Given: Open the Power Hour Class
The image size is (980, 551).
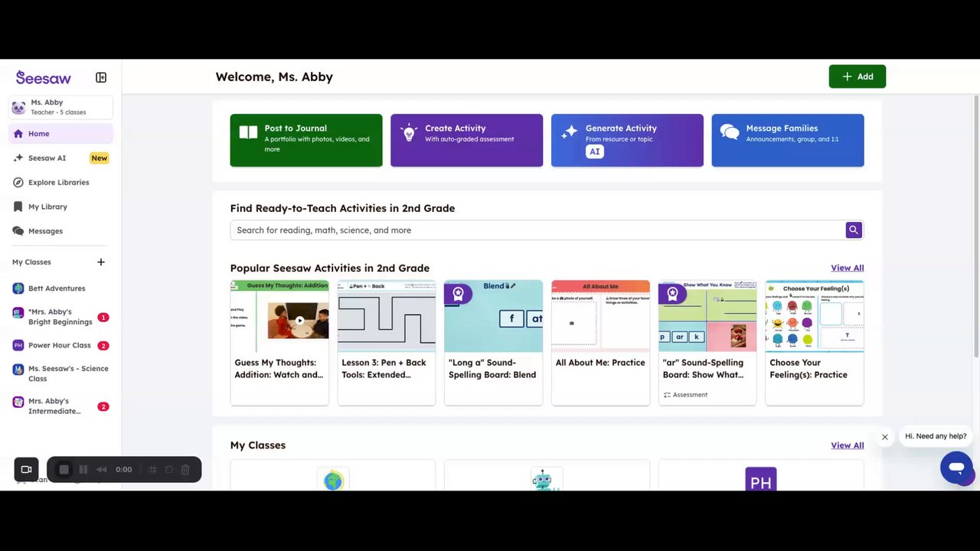Looking at the screenshot, I should coord(60,345).
